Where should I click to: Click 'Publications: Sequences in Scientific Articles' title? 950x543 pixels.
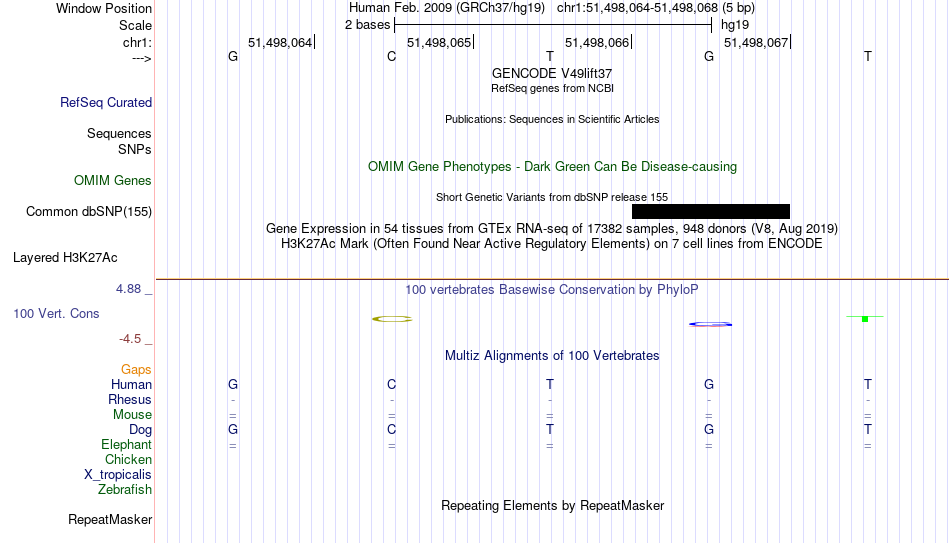552,119
